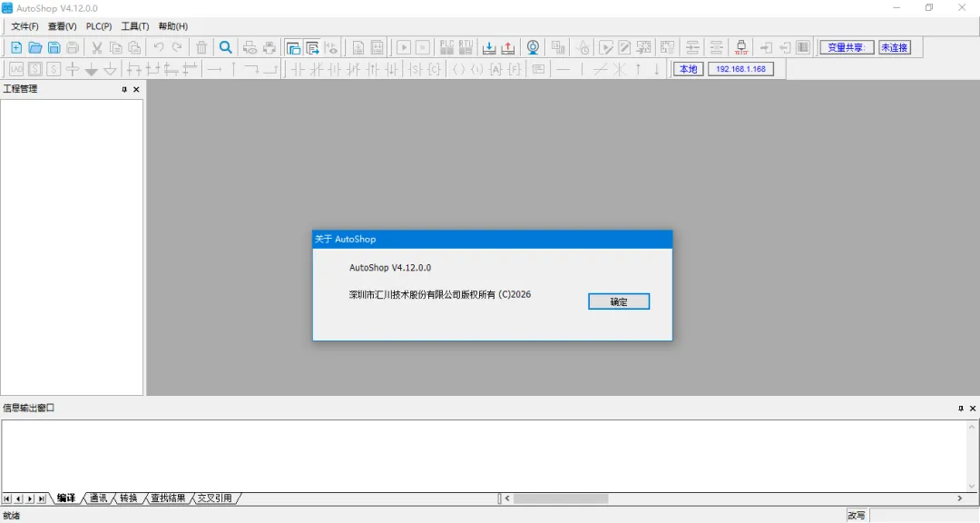The image size is (980, 523).
Task: Open the 工具(T) menu
Action: pyautogui.click(x=135, y=26)
